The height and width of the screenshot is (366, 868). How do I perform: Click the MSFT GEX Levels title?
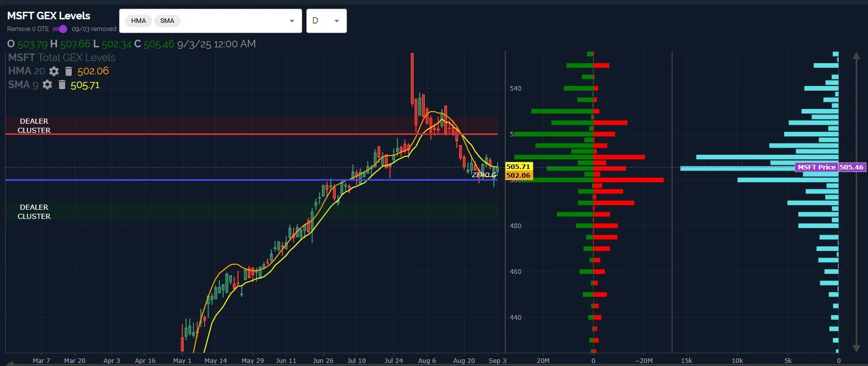click(49, 16)
